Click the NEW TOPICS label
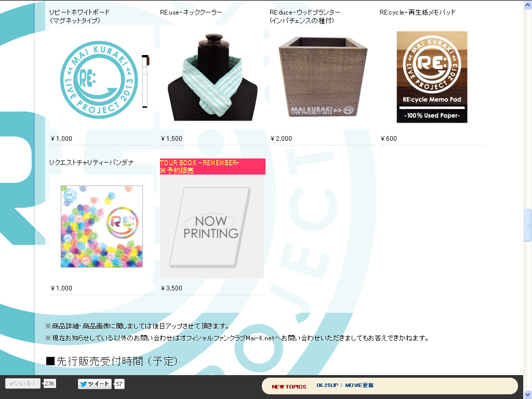This screenshot has height=399, width=532. click(289, 387)
